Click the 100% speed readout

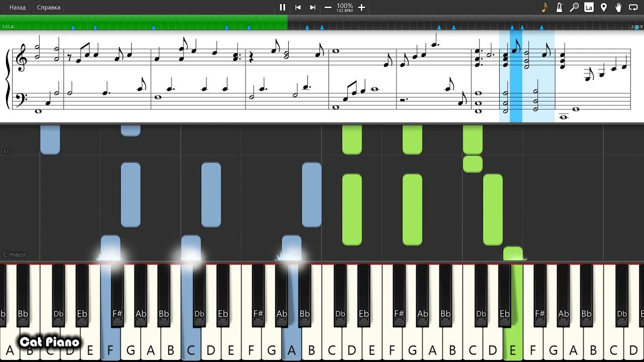point(345,6)
